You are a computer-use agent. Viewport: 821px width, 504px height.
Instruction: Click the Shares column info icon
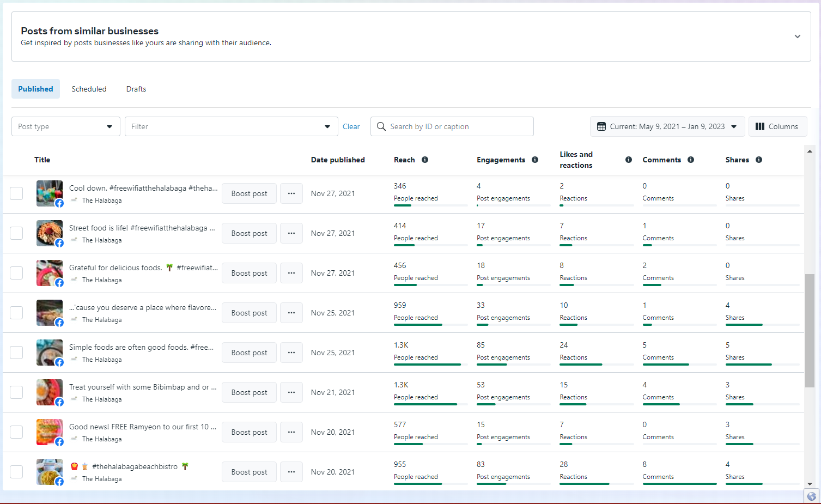pos(759,160)
